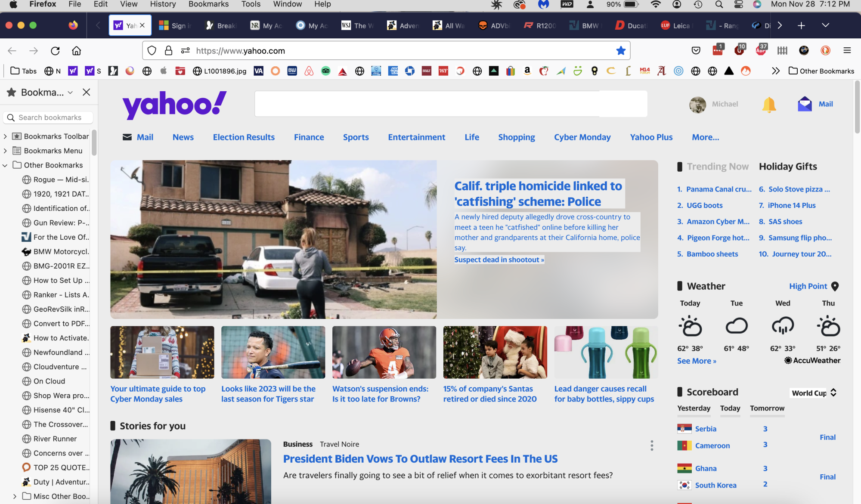
Task: Open the Airbnb bookmark in bookmarks toolbar
Action: pyautogui.click(x=309, y=71)
